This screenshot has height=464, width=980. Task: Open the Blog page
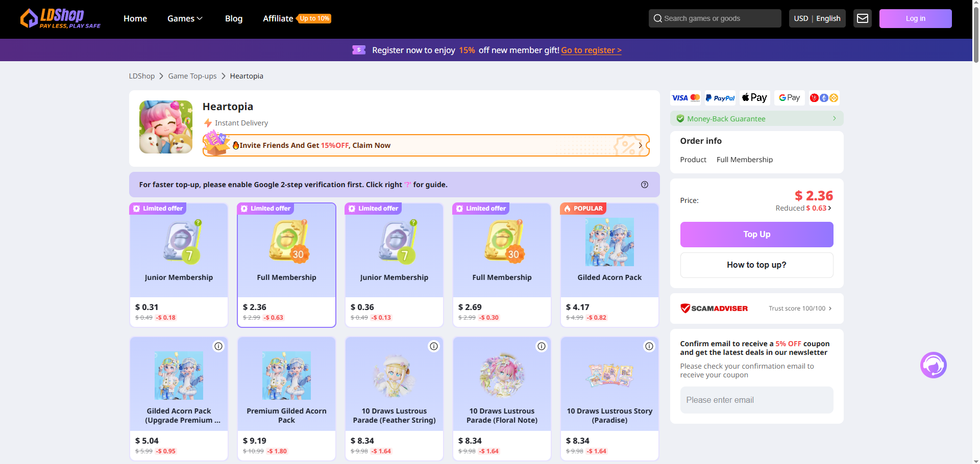(x=234, y=18)
